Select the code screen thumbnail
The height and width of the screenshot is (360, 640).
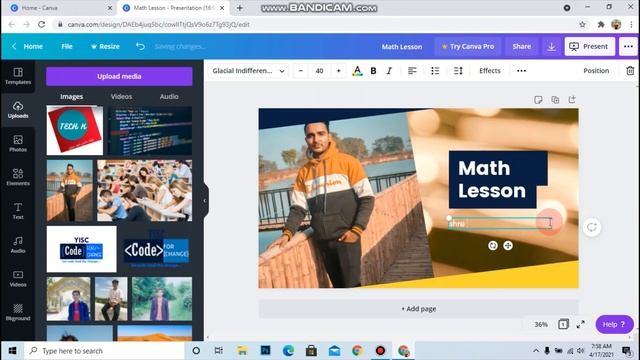[x=150, y=131]
